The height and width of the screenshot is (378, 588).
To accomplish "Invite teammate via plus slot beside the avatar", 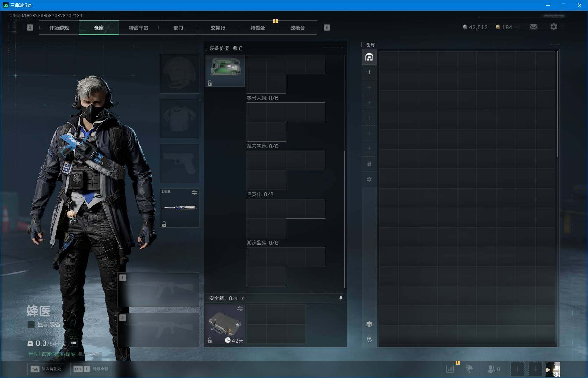I will click(535, 369).
